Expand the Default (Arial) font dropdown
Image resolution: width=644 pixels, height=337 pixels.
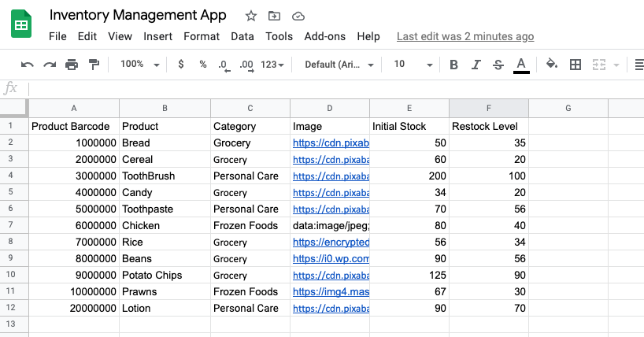(339, 65)
